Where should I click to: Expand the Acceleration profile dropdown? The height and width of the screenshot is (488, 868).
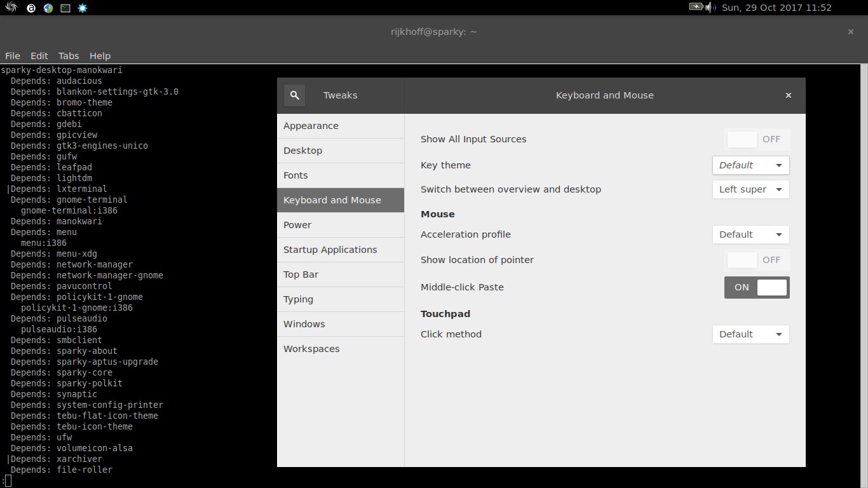pos(751,234)
